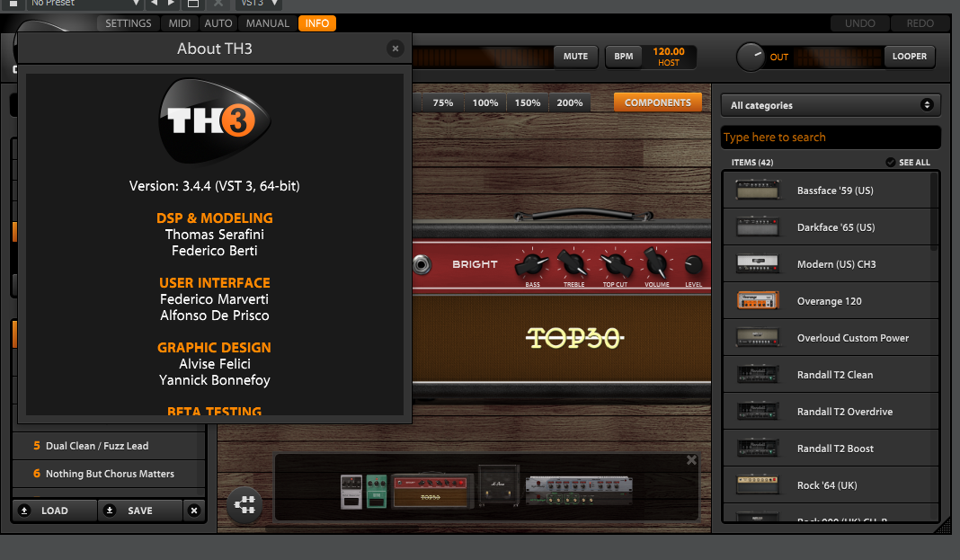Click the TREBLE knob on Top30 amp
Viewport: 960px width, 560px height.
pyautogui.click(x=573, y=263)
